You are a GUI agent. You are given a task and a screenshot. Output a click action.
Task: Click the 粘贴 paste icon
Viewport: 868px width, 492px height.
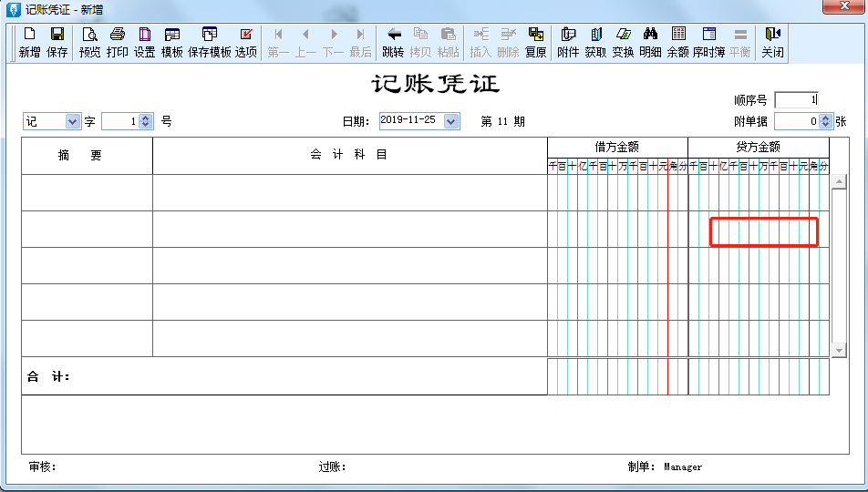click(x=449, y=42)
